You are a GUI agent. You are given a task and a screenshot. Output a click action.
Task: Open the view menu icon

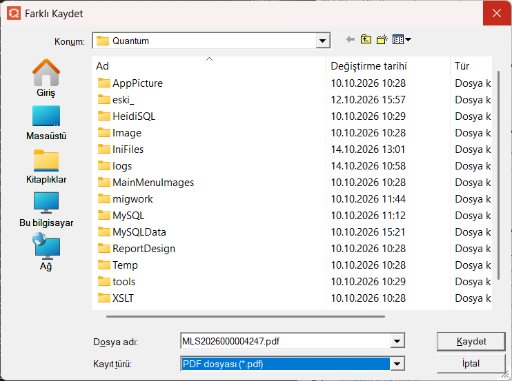click(401, 40)
